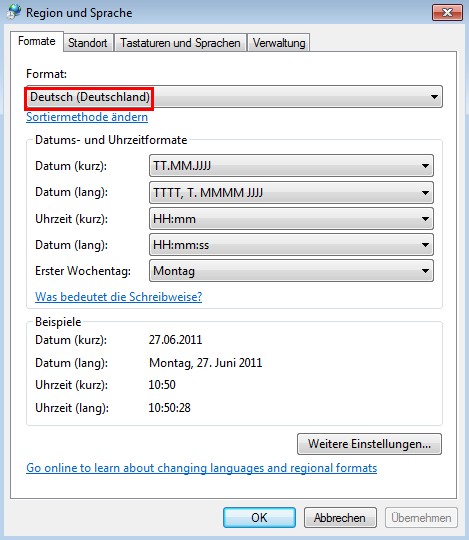
Task: Expand the Uhrzeit (kurz) HH:mm dropdown
Action: 291,219
